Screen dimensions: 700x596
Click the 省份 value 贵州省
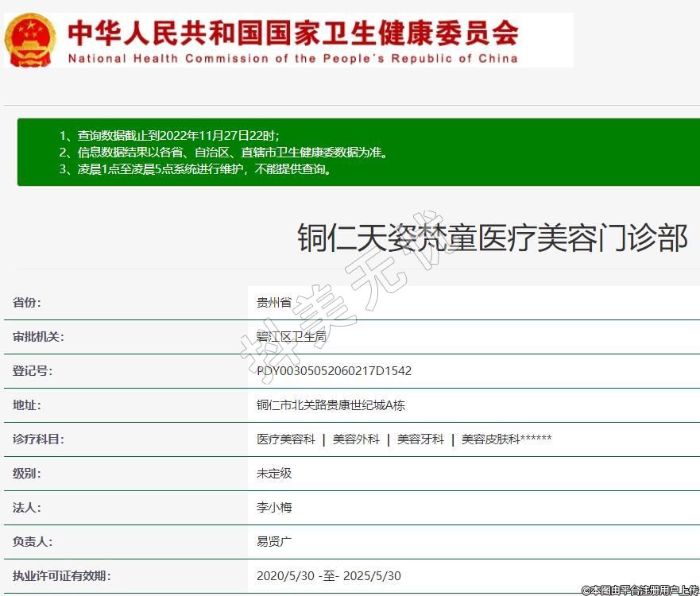pyautogui.click(x=274, y=303)
